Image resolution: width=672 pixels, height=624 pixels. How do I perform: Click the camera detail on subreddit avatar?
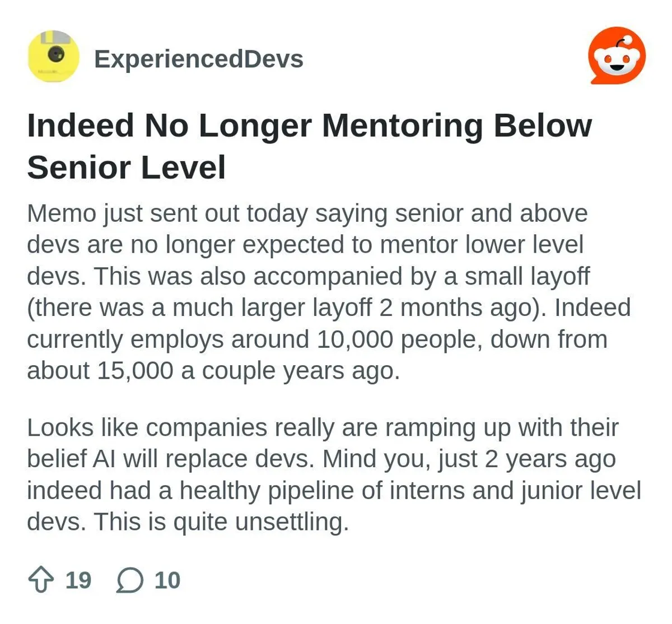coord(54,54)
